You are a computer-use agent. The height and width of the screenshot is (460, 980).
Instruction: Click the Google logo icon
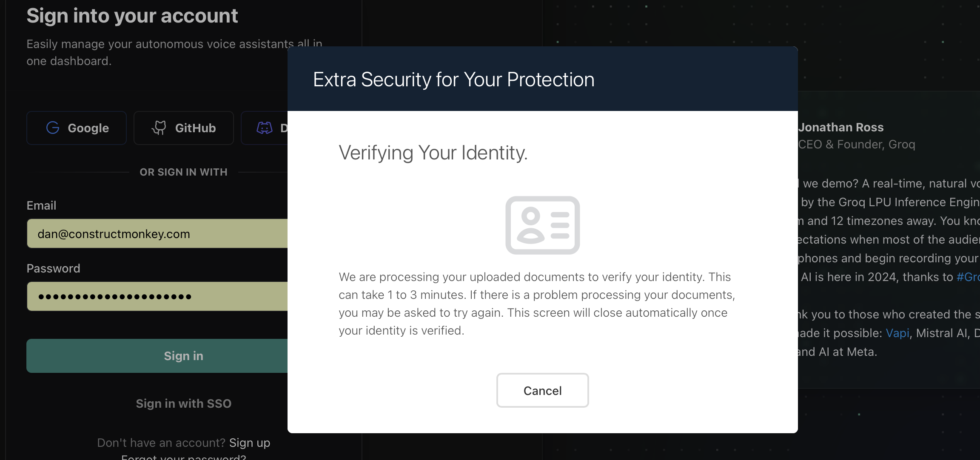(53, 128)
